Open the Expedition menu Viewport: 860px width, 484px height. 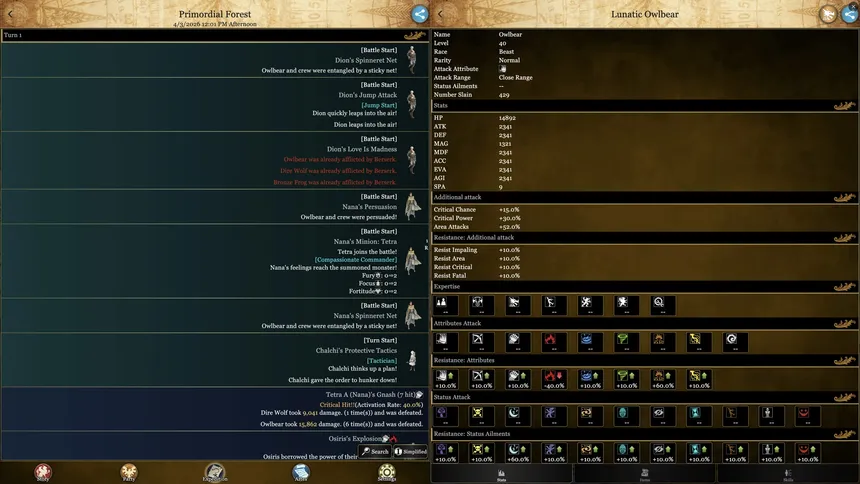pyautogui.click(x=214, y=472)
